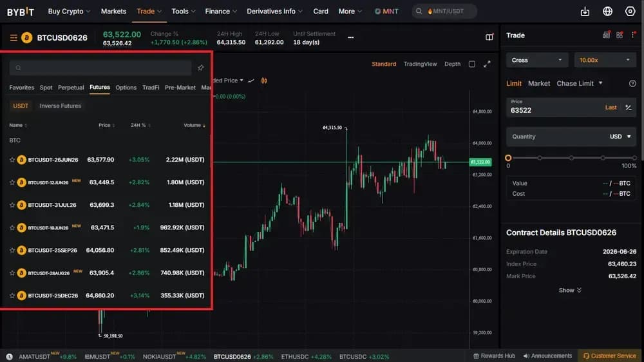Switch to the Options tab
Image resolution: width=644 pixels, height=362 pixels.
coord(126,88)
